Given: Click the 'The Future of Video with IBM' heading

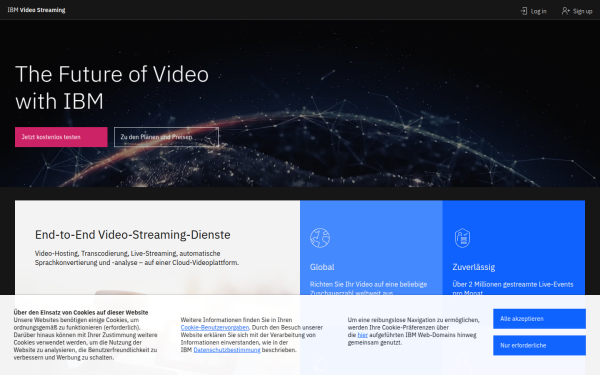Looking at the screenshot, I should pos(112,88).
